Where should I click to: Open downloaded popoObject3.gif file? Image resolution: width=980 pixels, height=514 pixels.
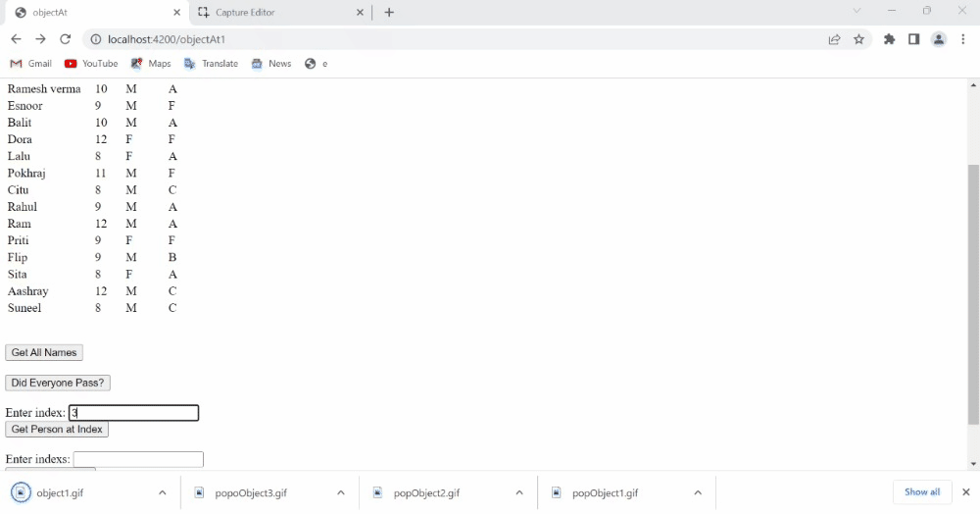point(251,492)
